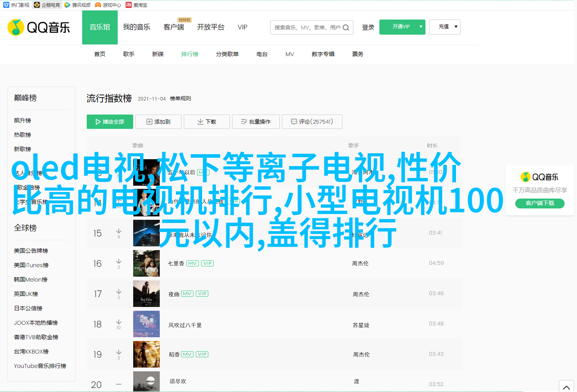Image resolution: width=577 pixels, height=392 pixels.
Task: Click the search magnifier icon
Action: click(x=346, y=28)
